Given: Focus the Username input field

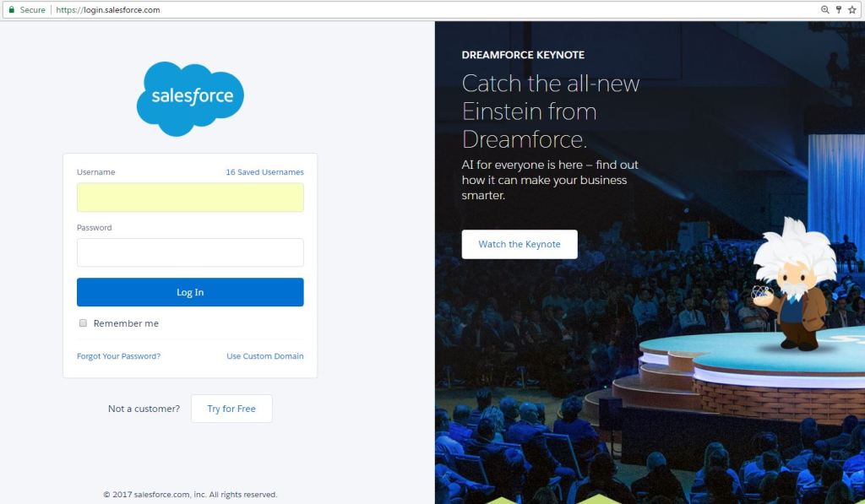Looking at the screenshot, I should (190, 198).
